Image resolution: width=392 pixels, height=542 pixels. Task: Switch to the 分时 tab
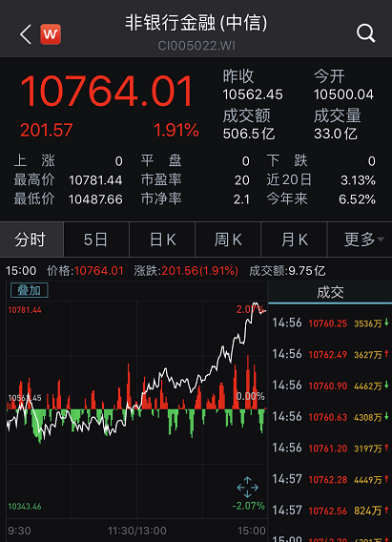31,240
